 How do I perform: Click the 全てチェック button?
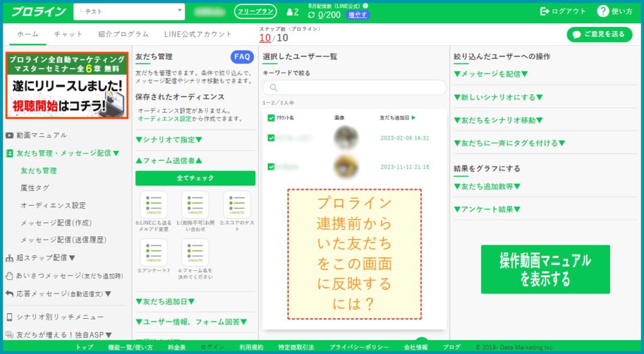coord(196,178)
